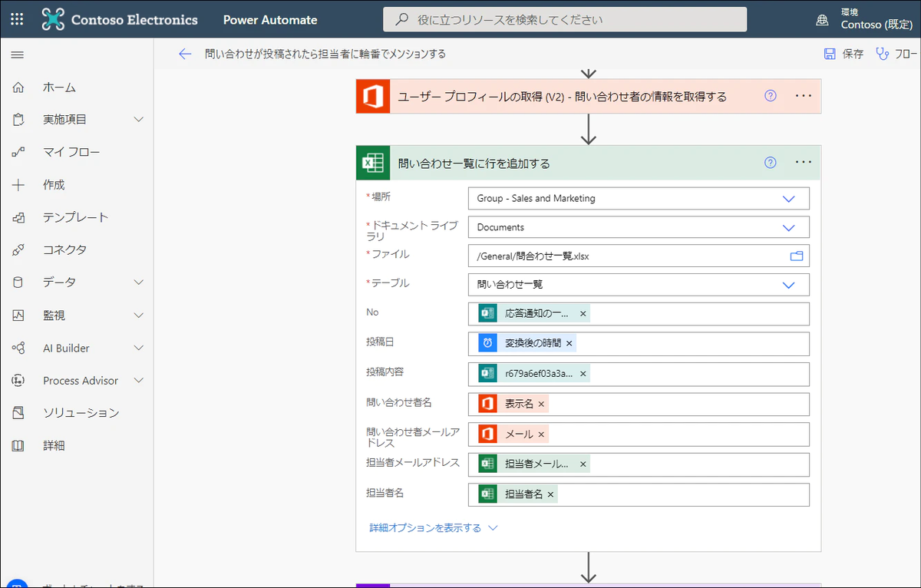The height and width of the screenshot is (588, 921).
Task: Open the テーブル dropdown
Action: click(639, 284)
